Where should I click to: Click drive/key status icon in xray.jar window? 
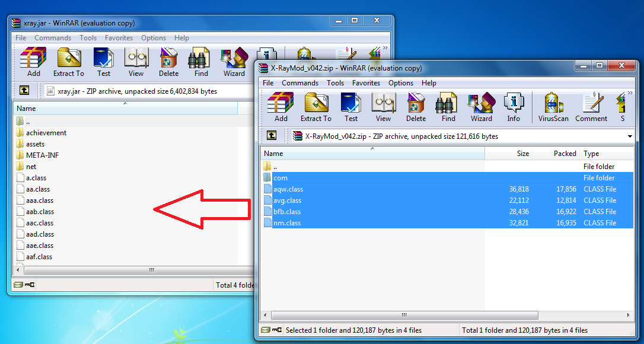click(24, 285)
